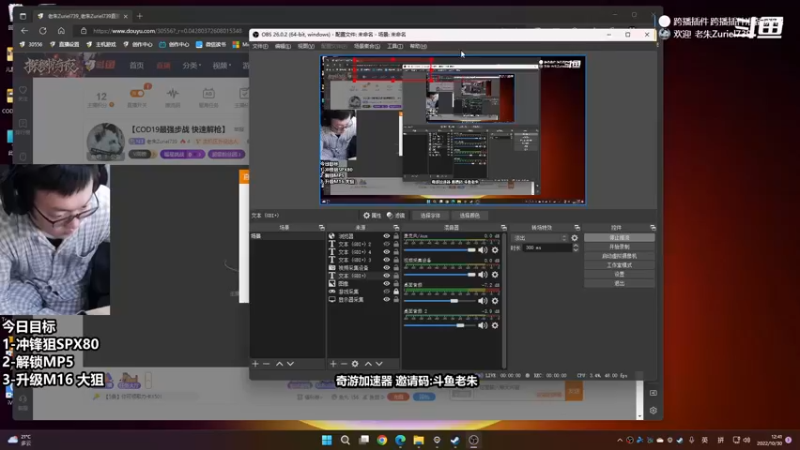This screenshot has height=450, width=800.
Task: Click the 桌面音频 2 volume slider handle
Action: [460, 326]
